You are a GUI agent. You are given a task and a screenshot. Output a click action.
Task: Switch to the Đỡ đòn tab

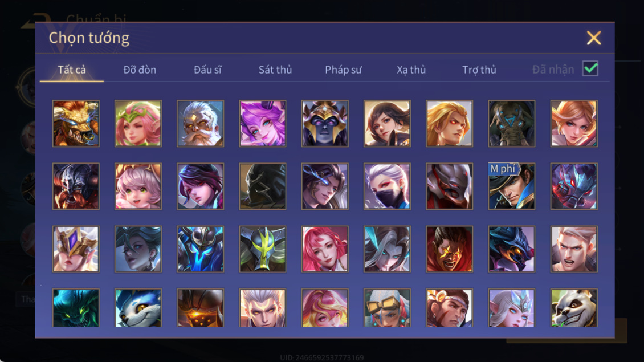click(x=140, y=70)
